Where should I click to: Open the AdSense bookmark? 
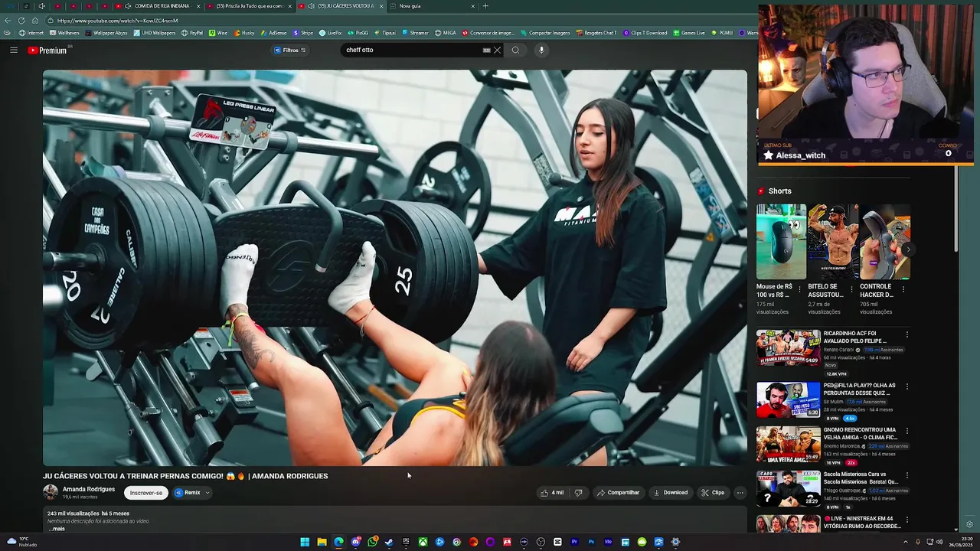point(273,33)
